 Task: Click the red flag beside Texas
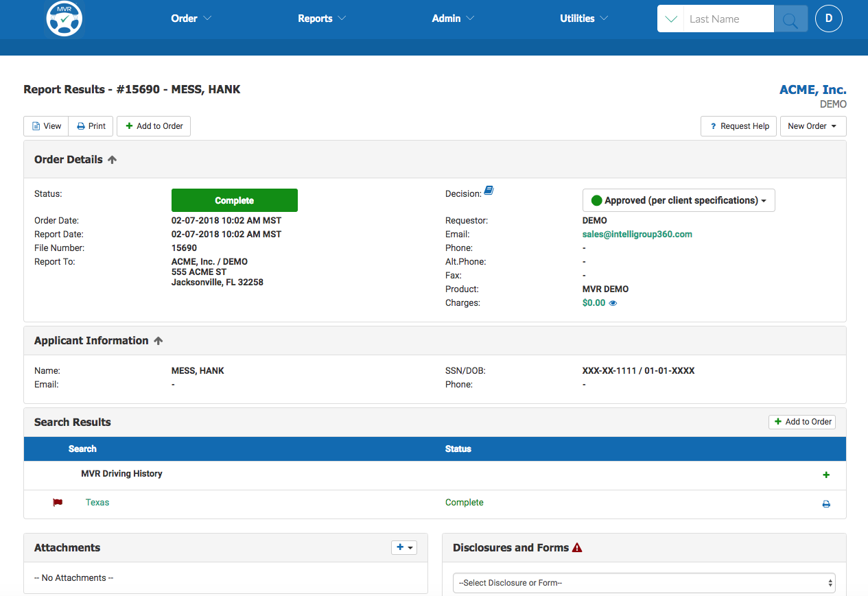[x=58, y=503]
